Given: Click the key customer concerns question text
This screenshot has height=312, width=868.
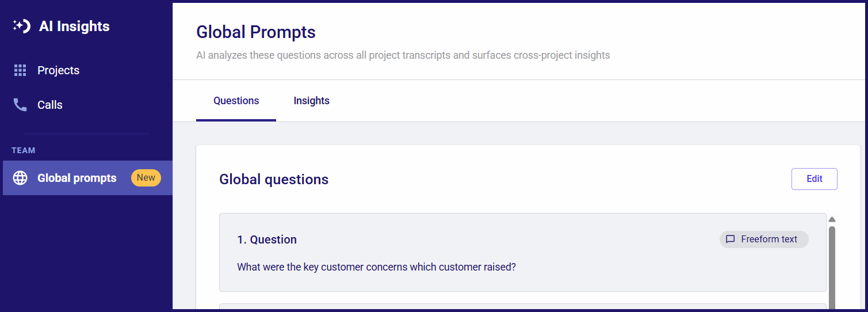Looking at the screenshot, I should 376,267.
